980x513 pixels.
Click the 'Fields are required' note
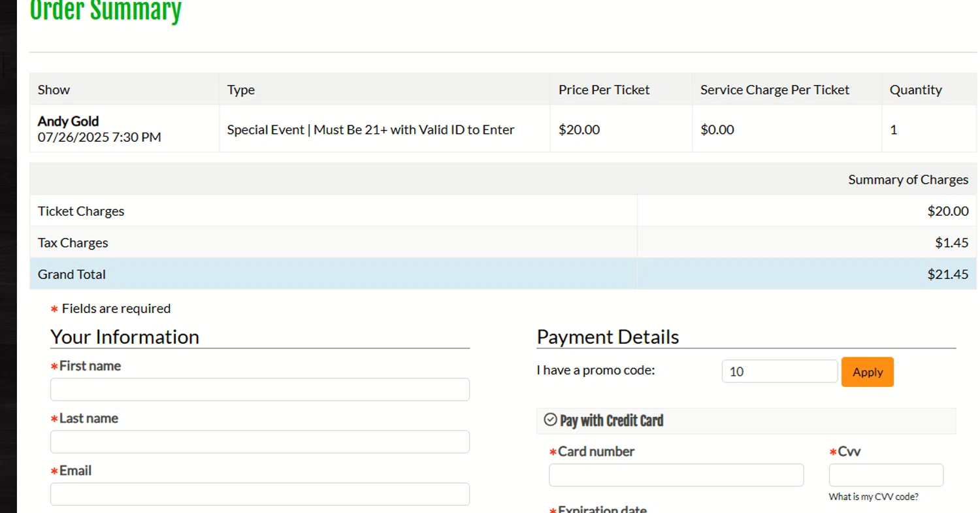coord(110,308)
